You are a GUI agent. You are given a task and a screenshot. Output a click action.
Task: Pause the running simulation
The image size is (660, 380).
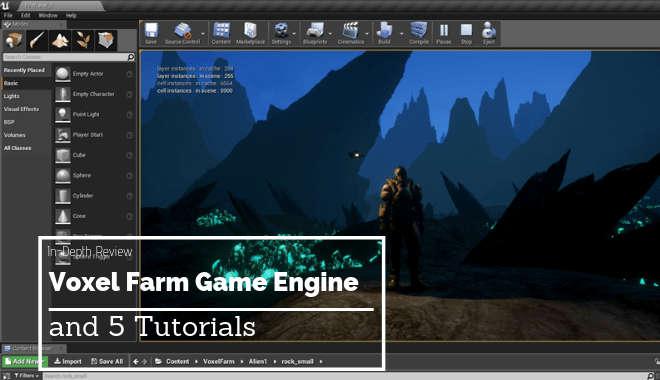pos(444,33)
